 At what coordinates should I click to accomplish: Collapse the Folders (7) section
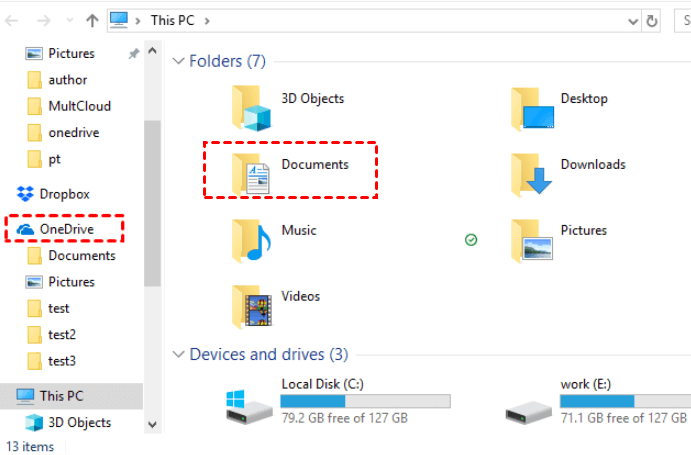click(x=178, y=61)
